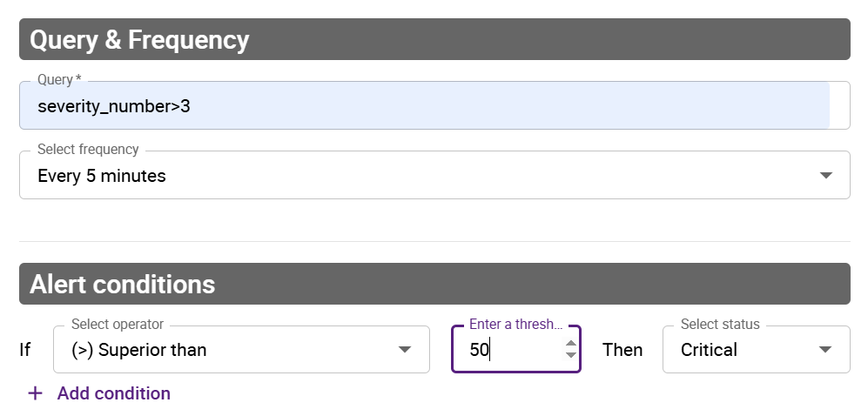Image resolution: width=868 pixels, height=416 pixels.
Task: Click the "Select frequency" floating label
Action: click(88, 150)
